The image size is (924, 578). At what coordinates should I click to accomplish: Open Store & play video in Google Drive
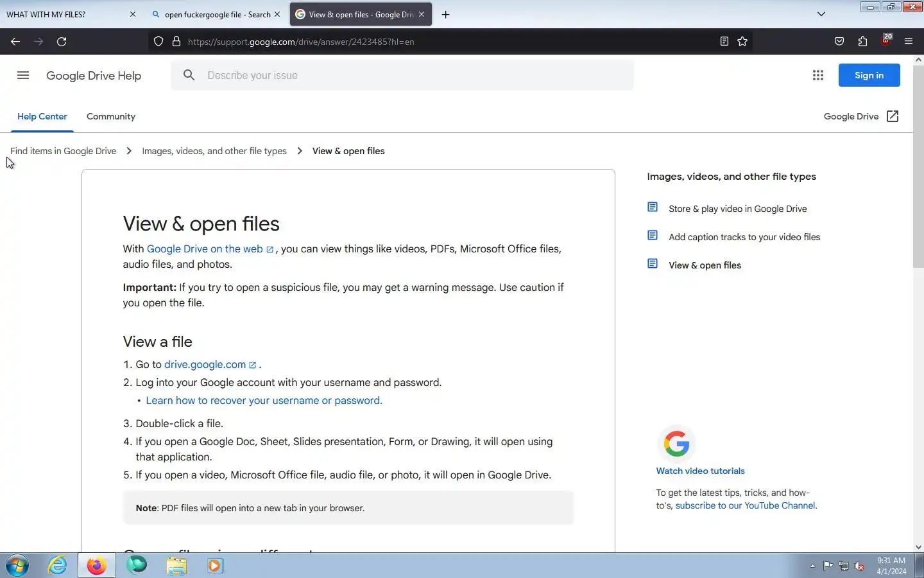(x=738, y=209)
